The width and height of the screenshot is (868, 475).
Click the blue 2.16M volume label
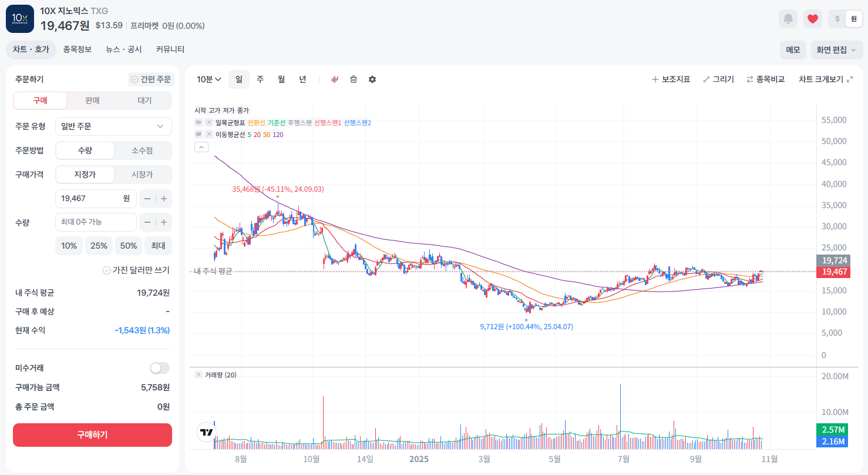pyautogui.click(x=833, y=441)
